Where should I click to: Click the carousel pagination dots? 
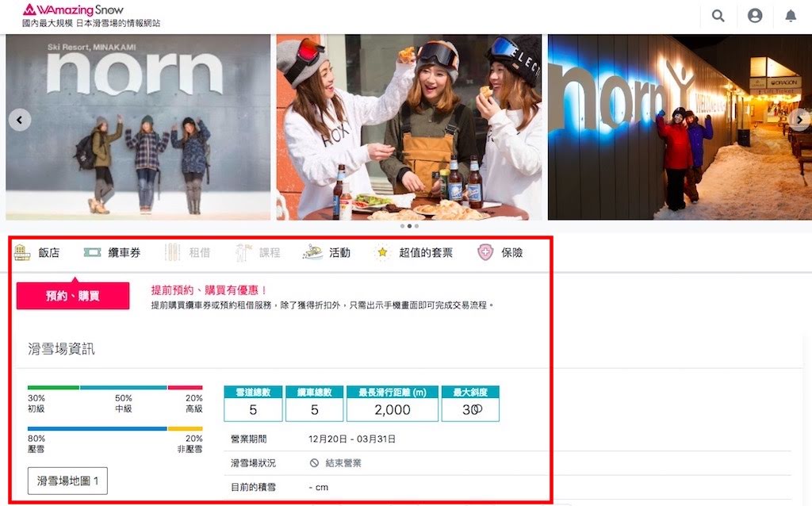coord(409,226)
